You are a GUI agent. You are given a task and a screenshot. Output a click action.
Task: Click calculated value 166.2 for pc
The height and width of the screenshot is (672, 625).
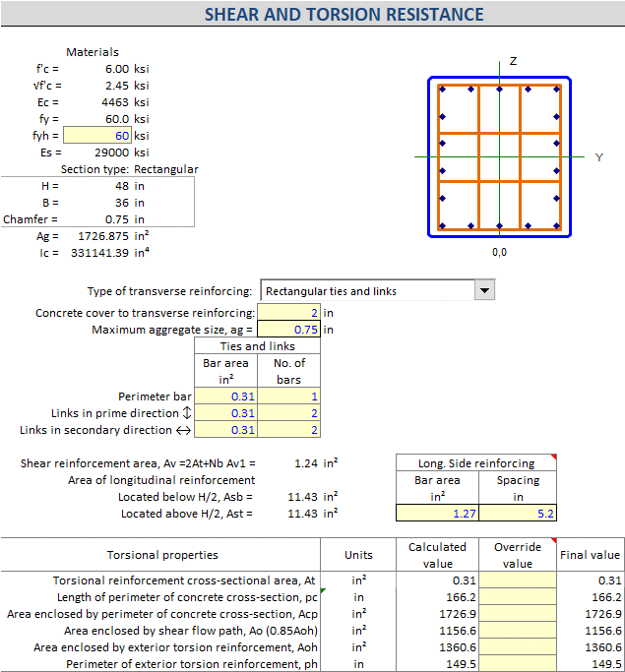(x=461, y=597)
